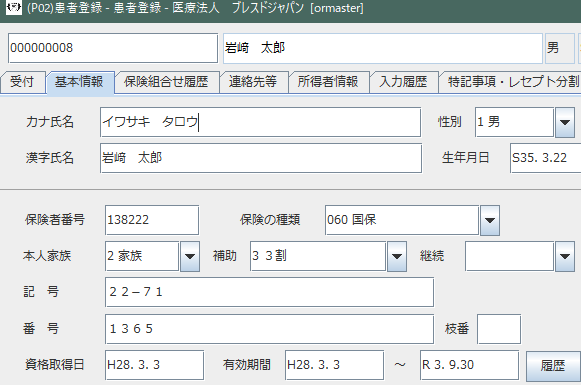Switch to the 入力履歴 tab
The width and height of the screenshot is (581, 385).
403,82
